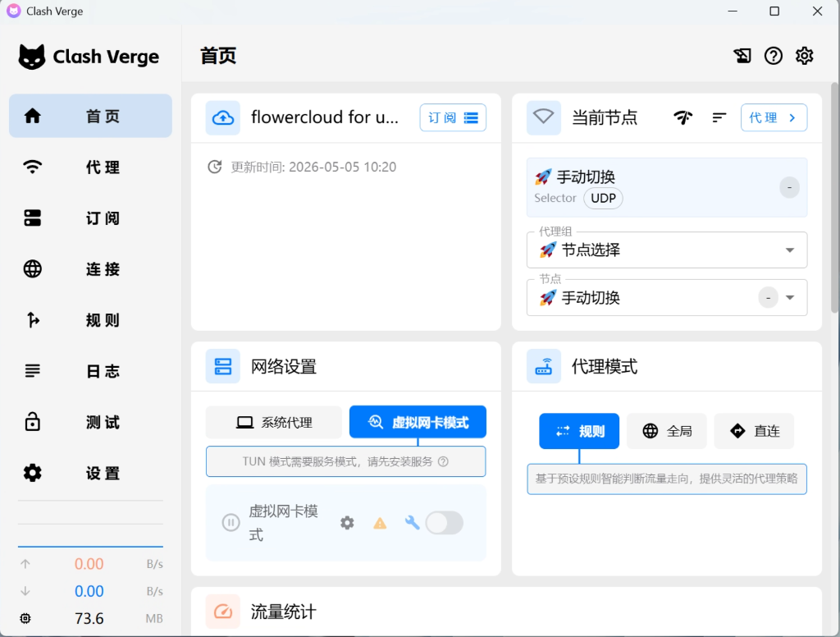The height and width of the screenshot is (637, 840).
Task: Click the update time 2026-05-05 10:20 text
Action: 313,167
